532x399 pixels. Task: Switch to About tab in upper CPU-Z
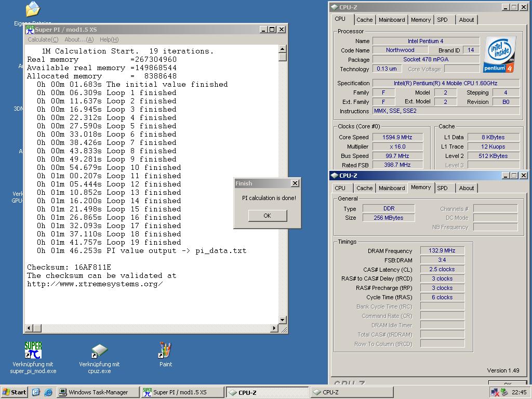pyautogui.click(x=466, y=20)
